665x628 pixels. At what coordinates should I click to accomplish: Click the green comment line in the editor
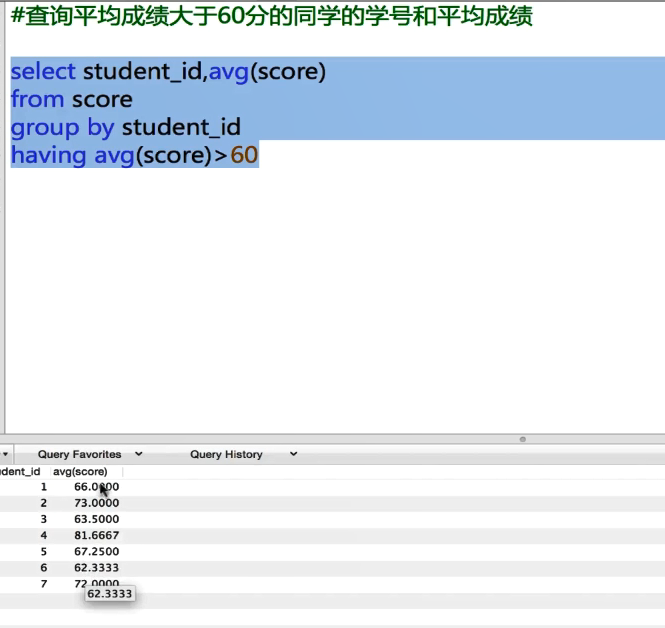pos(271,17)
